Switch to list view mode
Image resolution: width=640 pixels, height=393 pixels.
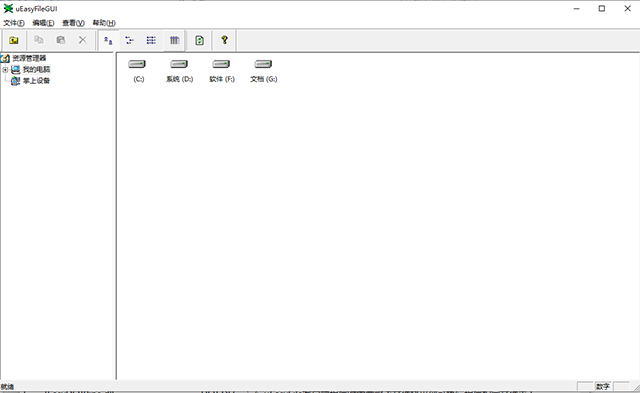point(151,40)
